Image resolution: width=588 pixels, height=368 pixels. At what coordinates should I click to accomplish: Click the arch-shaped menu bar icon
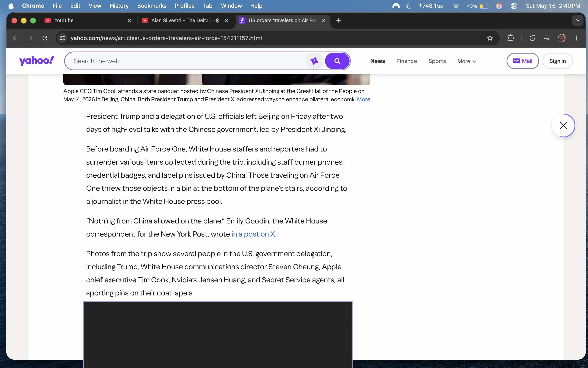(x=396, y=6)
